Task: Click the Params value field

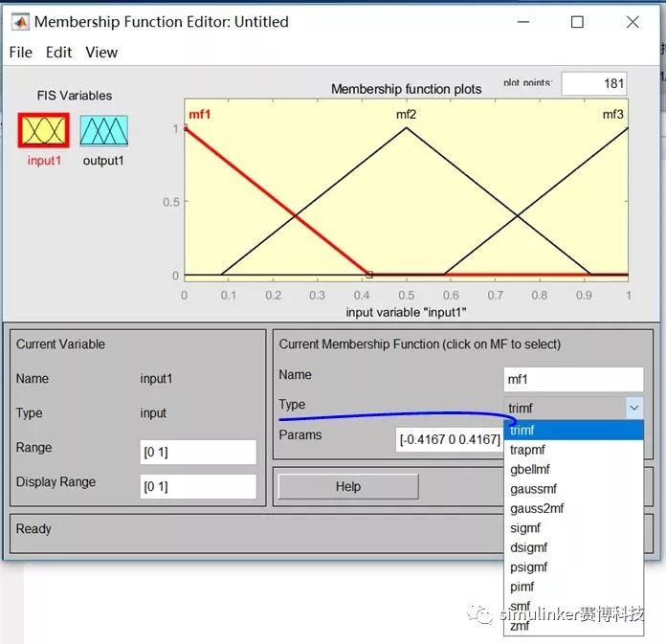Action: (450, 439)
